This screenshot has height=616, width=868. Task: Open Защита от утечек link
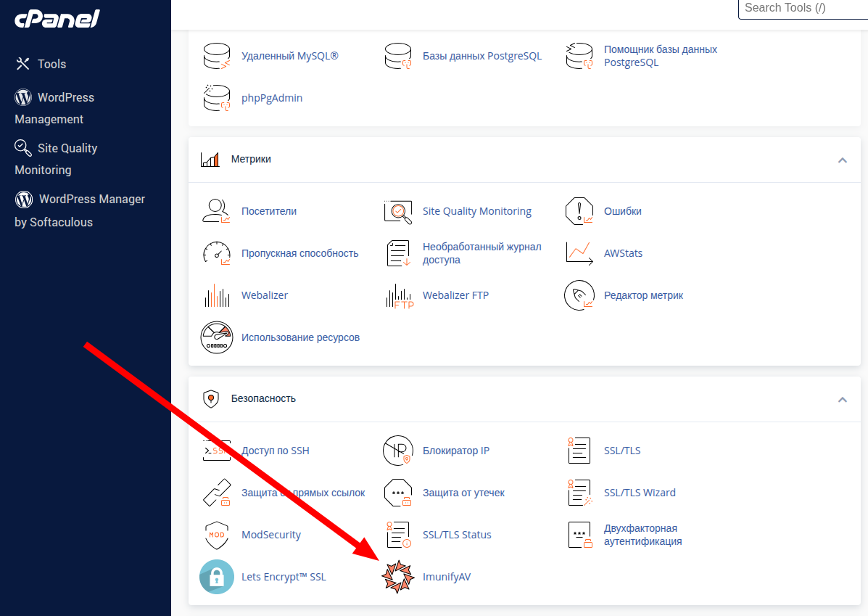(x=464, y=493)
